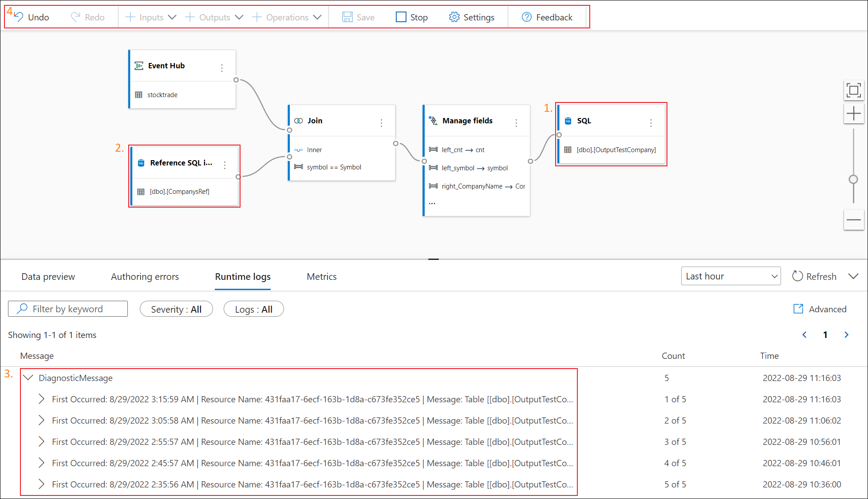Select the SQL output node icon

(x=568, y=121)
